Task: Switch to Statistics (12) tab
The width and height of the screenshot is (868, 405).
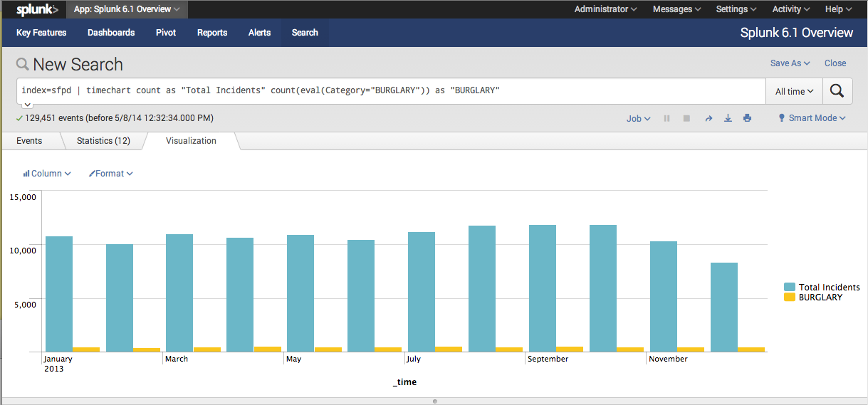Action: pyautogui.click(x=103, y=141)
